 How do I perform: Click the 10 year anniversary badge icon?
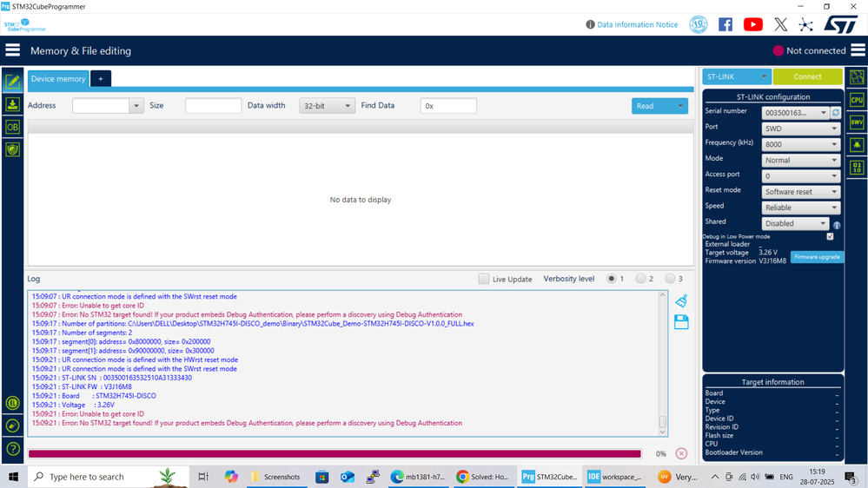698,24
